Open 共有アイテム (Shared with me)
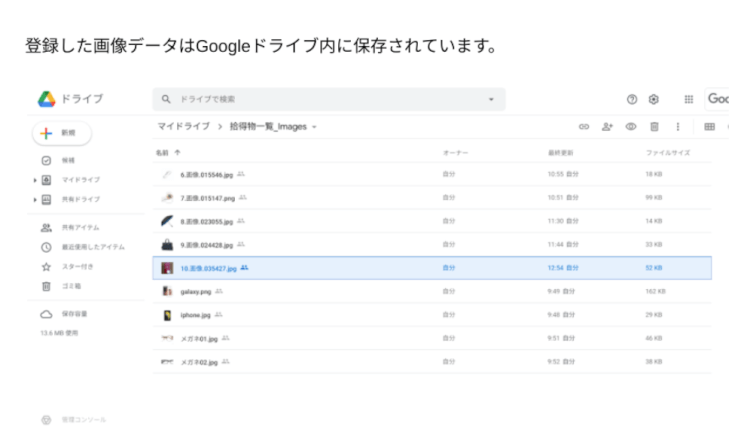The height and width of the screenshot is (438, 750). (80, 228)
